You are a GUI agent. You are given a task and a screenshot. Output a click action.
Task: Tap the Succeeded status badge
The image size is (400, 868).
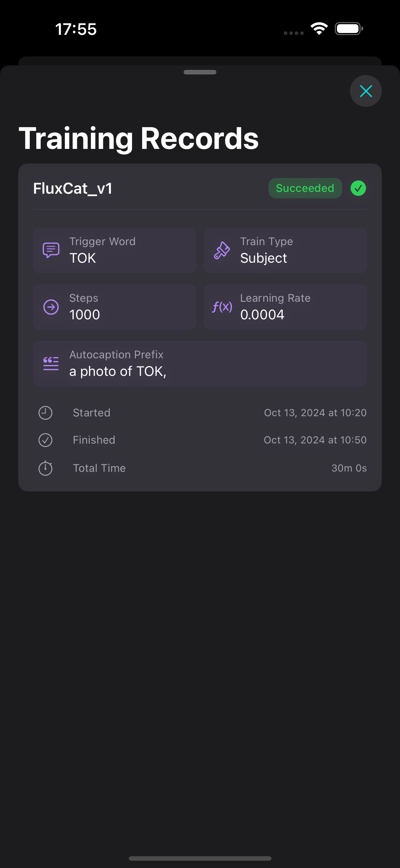tap(305, 188)
